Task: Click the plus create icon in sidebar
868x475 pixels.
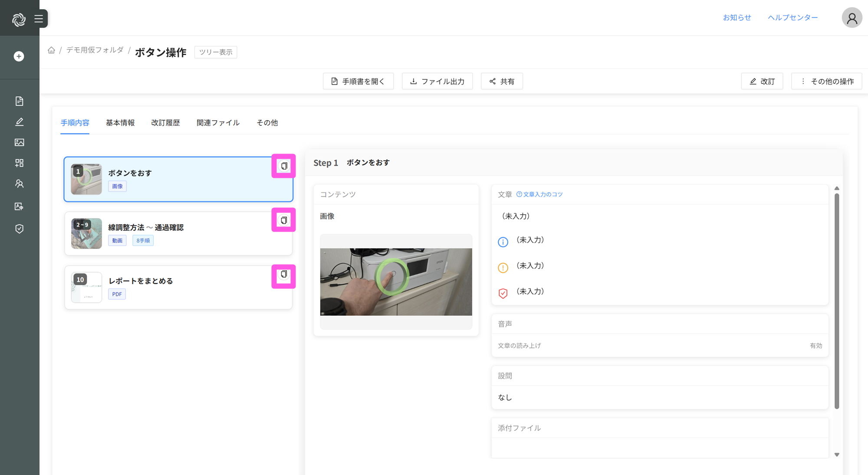Action: (19, 56)
